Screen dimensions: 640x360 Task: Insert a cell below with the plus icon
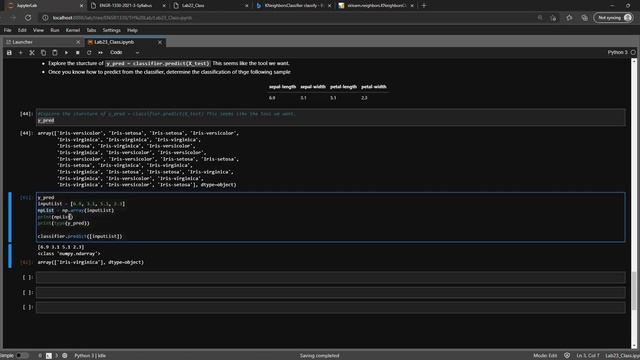pos(20,53)
